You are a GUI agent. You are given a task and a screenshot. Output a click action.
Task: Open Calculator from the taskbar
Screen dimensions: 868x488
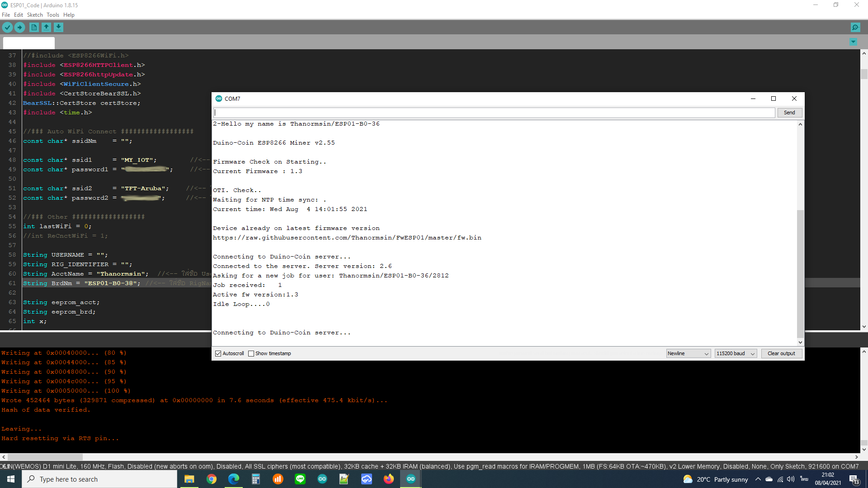256,479
